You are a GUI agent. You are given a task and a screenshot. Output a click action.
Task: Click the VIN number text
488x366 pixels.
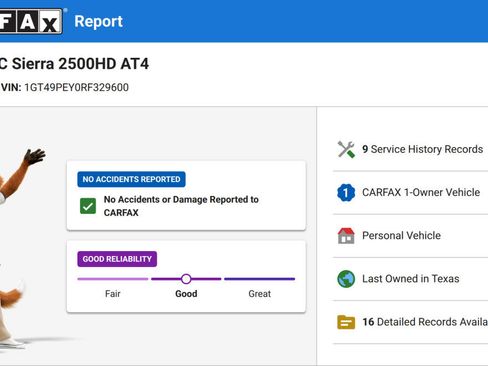pyautogui.click(x=77, y=88)
